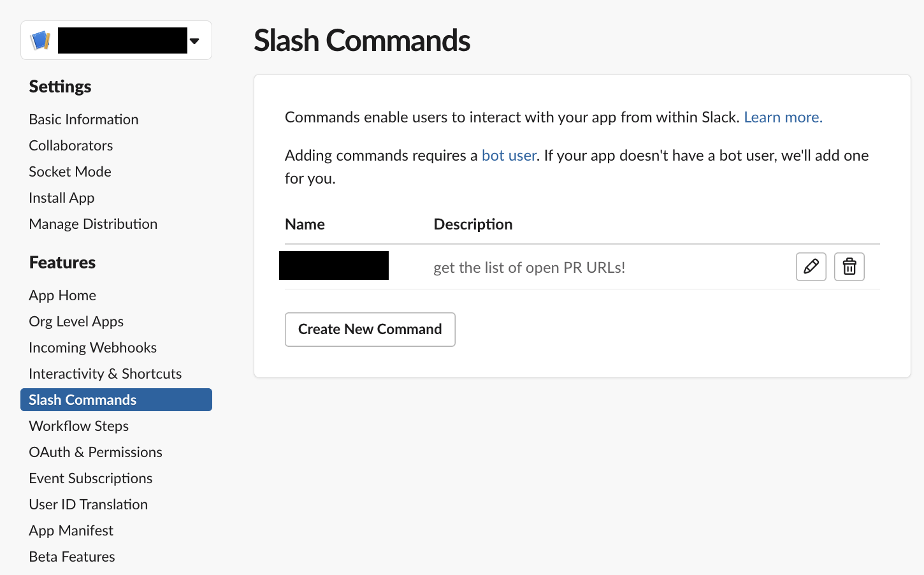Click the pencil edit command icon
The image size is (924, 575).
811,266
